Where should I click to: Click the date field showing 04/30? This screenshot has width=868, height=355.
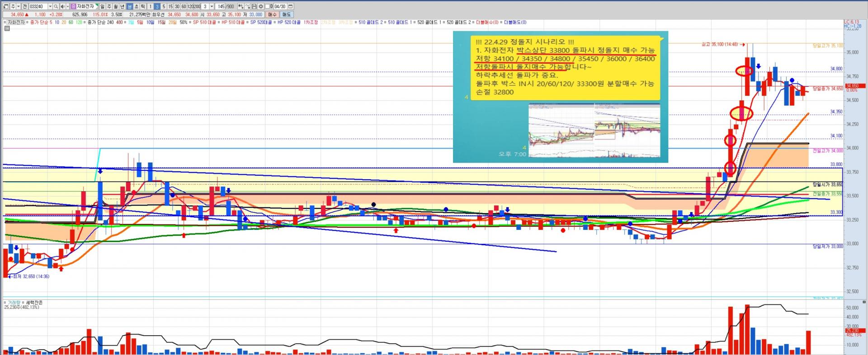280,6
